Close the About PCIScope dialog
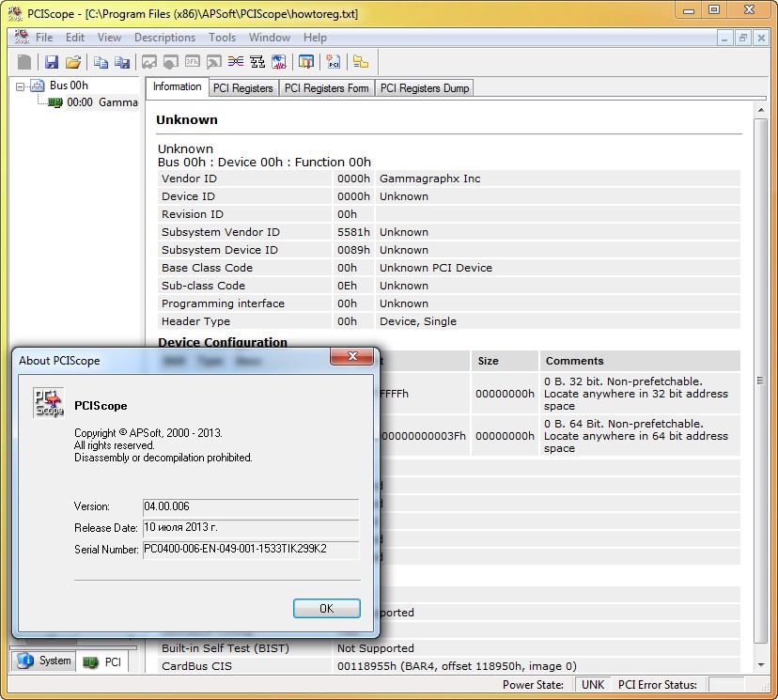 [x=352, y=356]
